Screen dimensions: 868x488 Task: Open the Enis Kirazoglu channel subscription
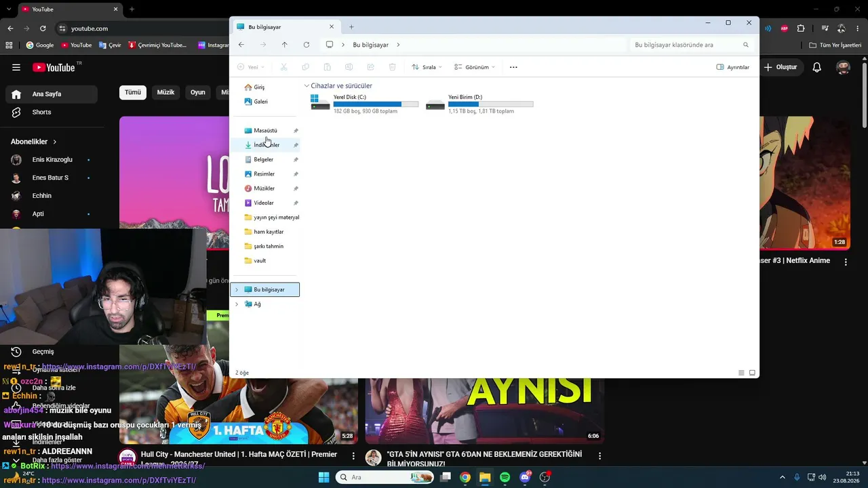coord(54,160)
